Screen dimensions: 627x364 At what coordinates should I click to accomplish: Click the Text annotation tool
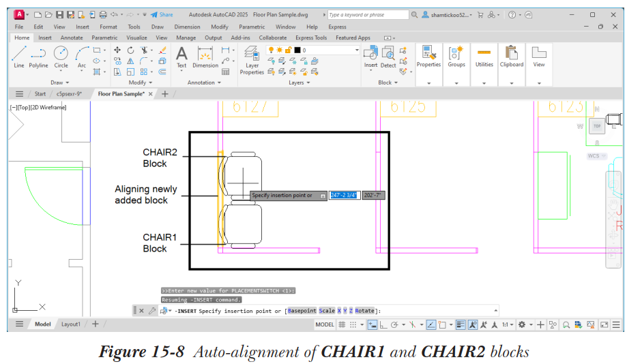181,57
